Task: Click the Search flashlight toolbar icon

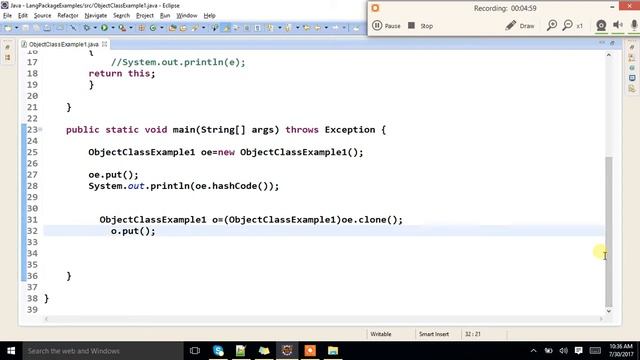Action: click(x=195, y=28)
